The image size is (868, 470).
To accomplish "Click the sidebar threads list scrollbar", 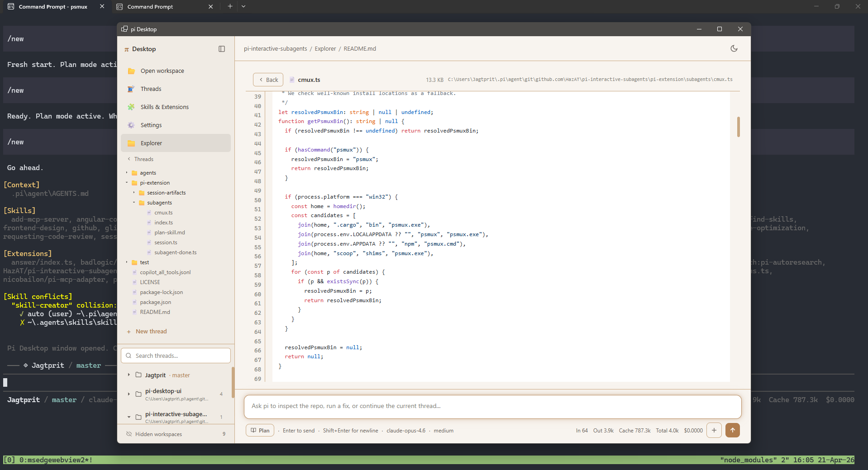I will tap(233, 382).
